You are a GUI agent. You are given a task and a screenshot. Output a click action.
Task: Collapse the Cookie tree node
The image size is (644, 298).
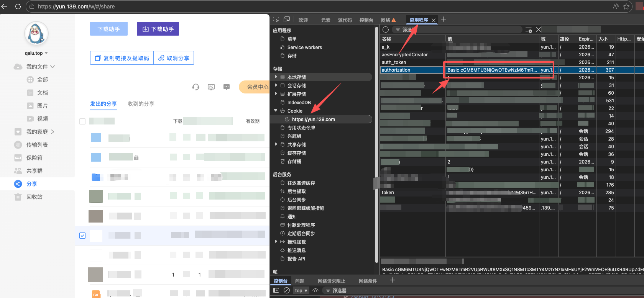point(276,111)
